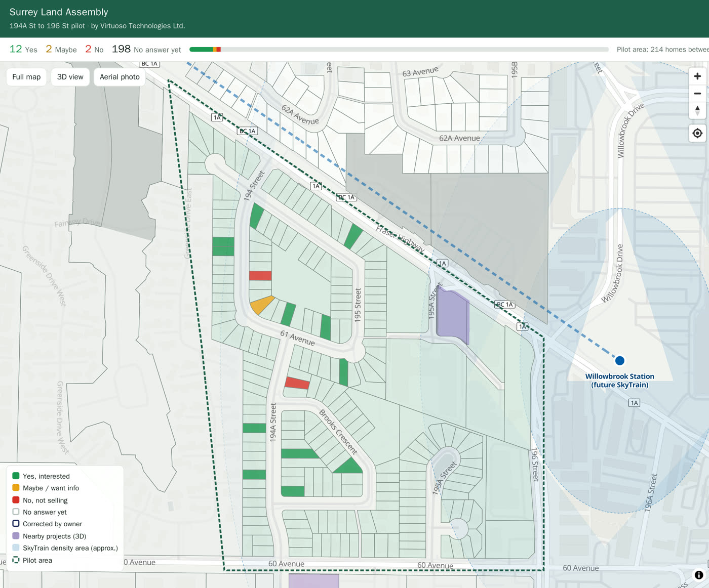The image size is (709, 588).
Task: Switch to Full map view
Action: pos(26,77)
